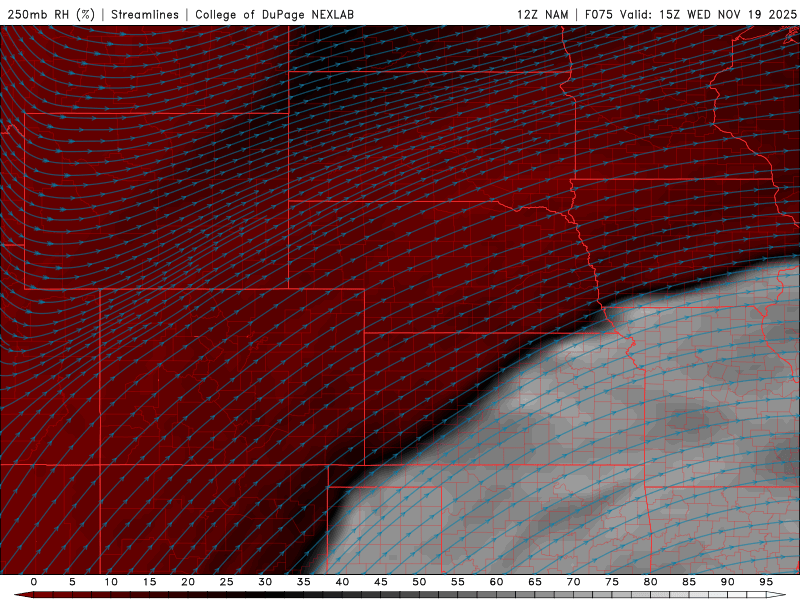Select the "Streamlines" label in the header
The image size is (800, 600).
[145, 14]
